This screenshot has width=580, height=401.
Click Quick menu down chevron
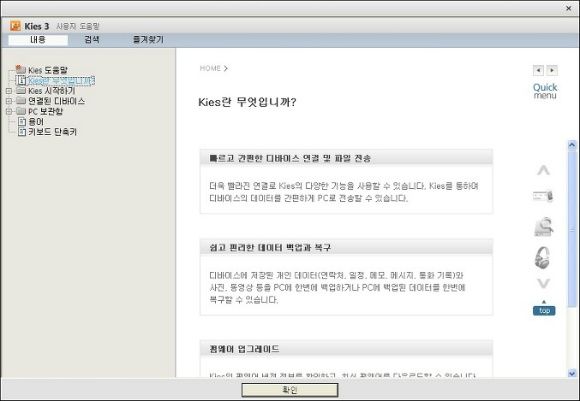(x=543, y=284)
